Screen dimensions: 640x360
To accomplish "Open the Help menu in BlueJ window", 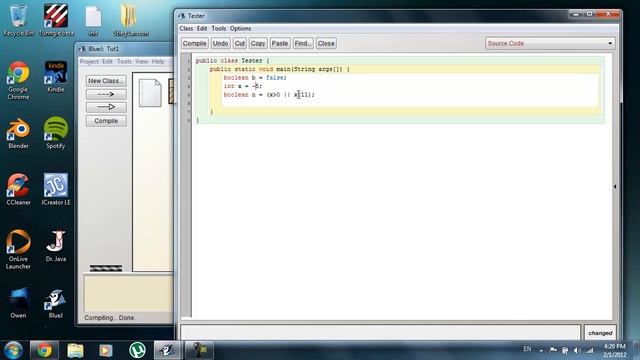I will [x=158, y=62].
